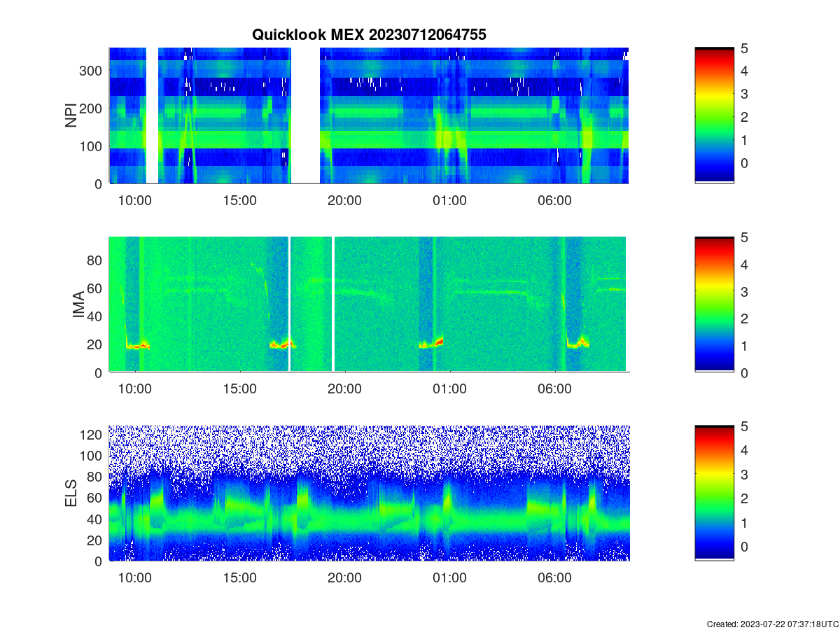Click the "120" tick on the ELS y-axis
The width and height of the screenshot is (840, 630).
[x=92, y=434]
